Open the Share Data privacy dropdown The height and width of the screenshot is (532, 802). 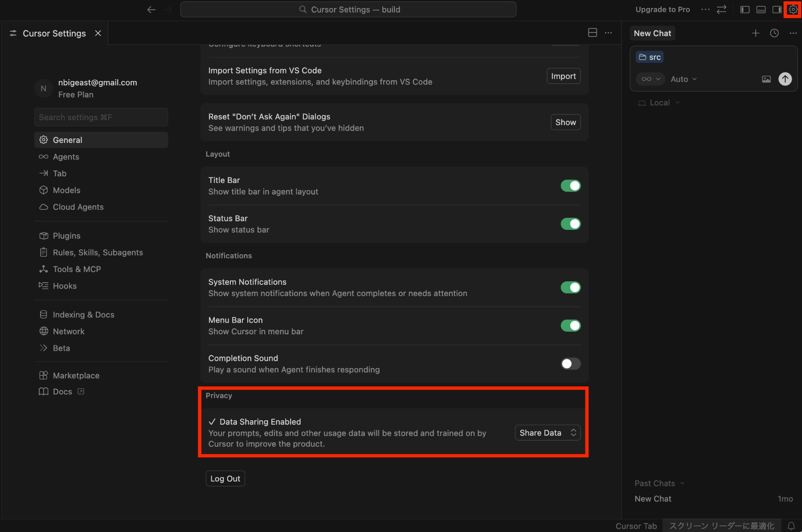pos(548,433)
